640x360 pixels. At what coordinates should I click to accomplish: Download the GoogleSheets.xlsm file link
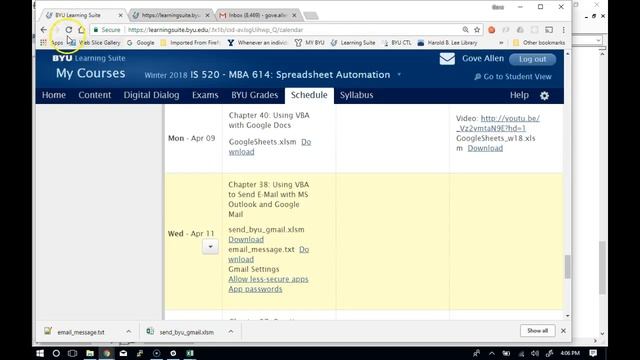click(270, 147)
